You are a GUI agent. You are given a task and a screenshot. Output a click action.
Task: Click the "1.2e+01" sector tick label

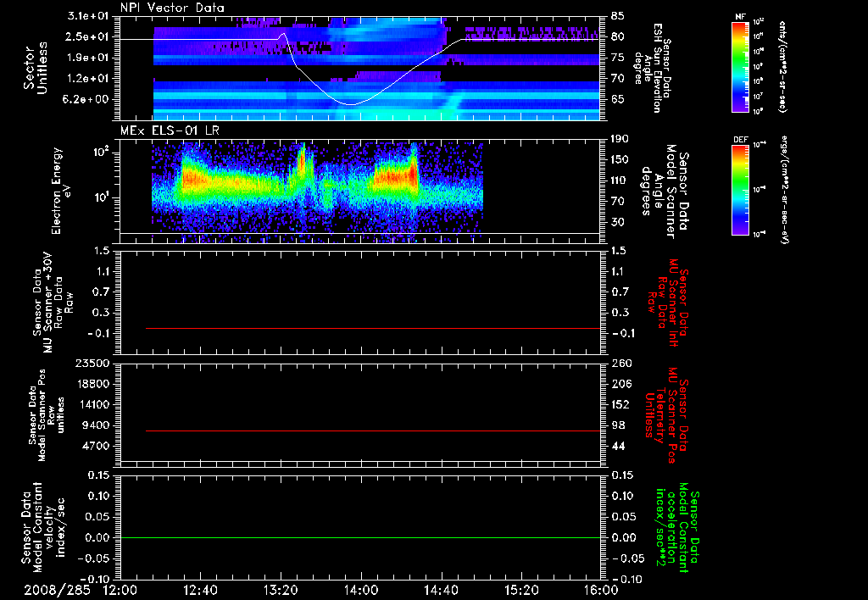pyautogui.click(x=87, y=79)
